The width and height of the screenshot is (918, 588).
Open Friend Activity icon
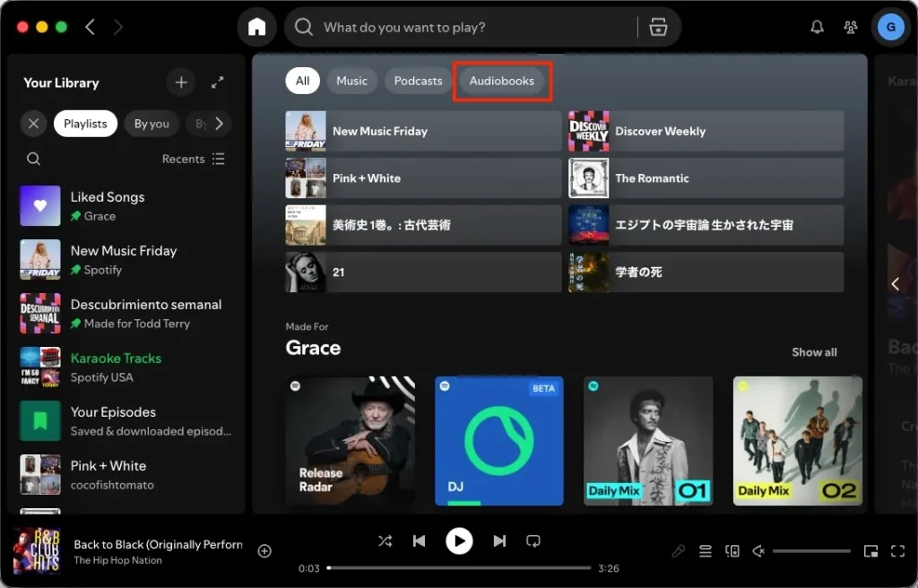[850, 27]
